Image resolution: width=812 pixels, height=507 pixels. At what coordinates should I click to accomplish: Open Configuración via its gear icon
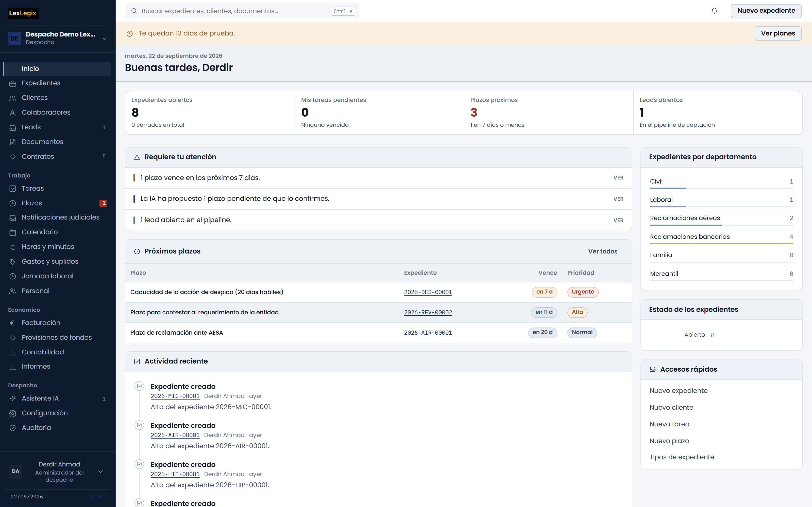13,413
